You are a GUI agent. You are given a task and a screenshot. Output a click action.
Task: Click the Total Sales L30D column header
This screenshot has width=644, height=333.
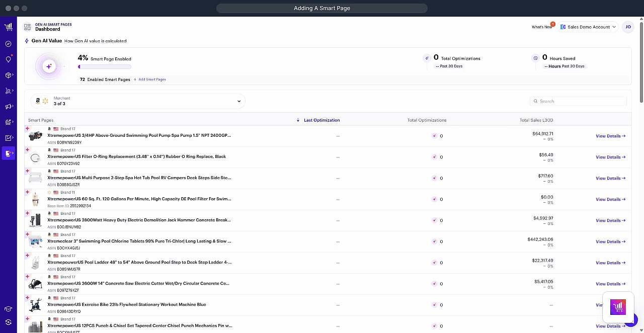(x=536, y=120)
